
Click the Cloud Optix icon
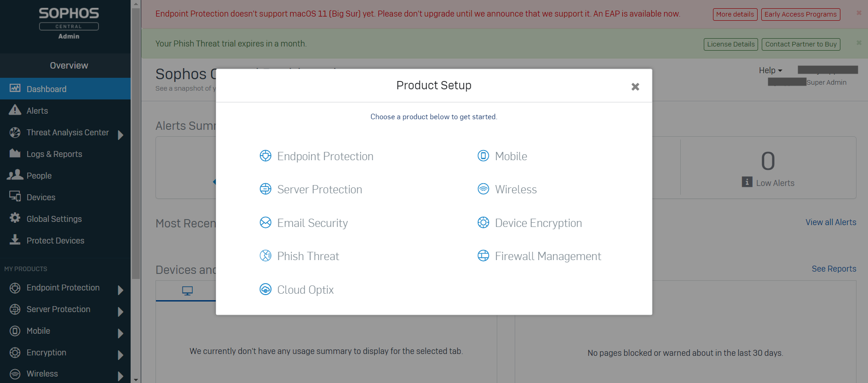(265, 290)
